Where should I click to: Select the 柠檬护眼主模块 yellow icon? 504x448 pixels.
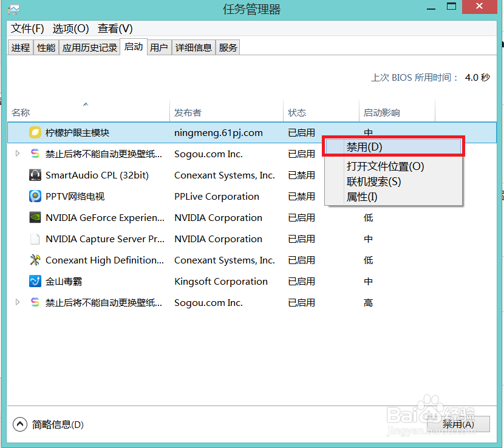35,132
